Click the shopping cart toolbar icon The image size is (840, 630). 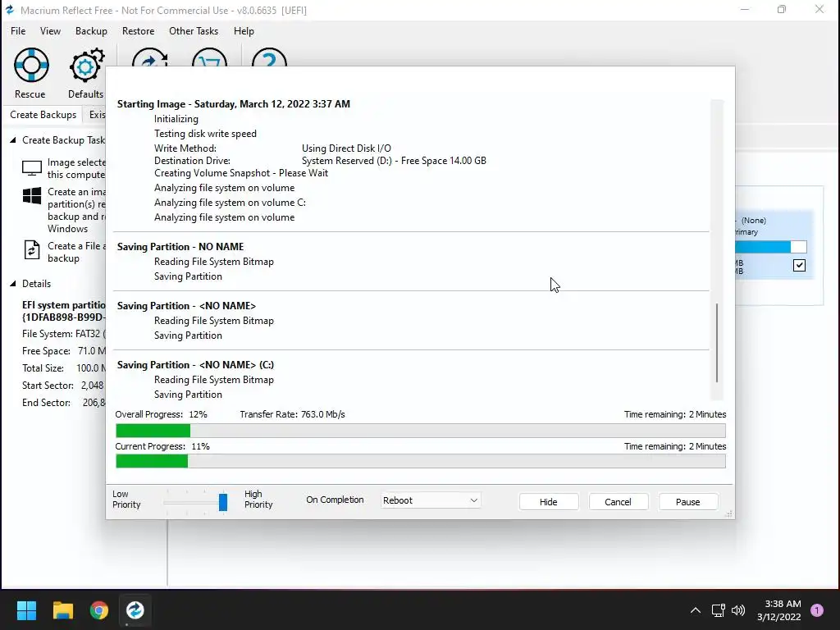point(209,57)
